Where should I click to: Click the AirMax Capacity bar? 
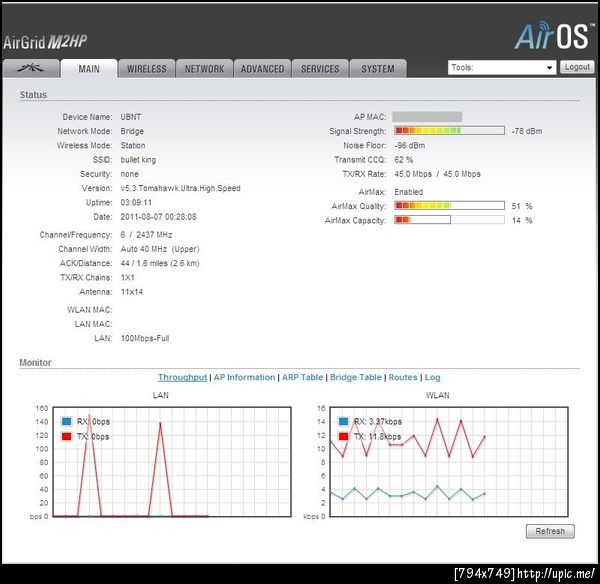click(x=449, y=220)
